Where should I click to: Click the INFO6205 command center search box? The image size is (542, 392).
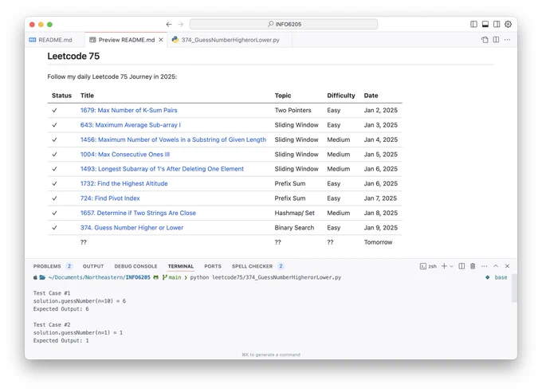point(284,24)
